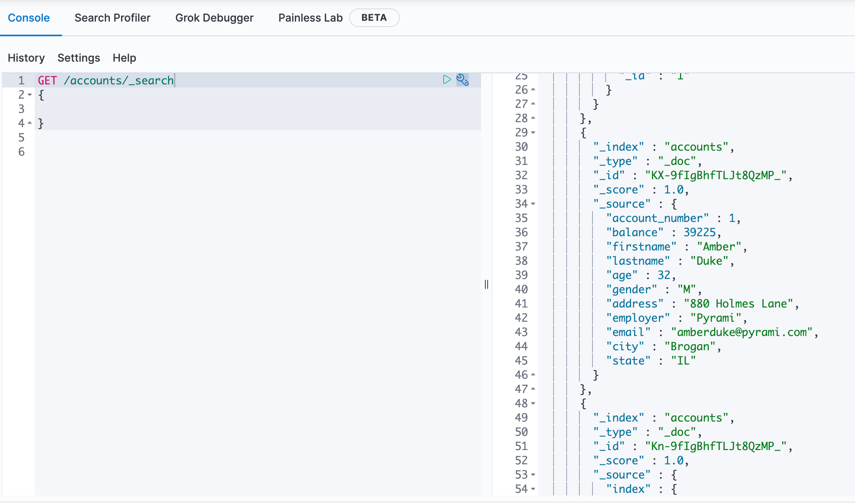Collapse the output block at line 48
Image resolution: width=855 pixels, height=504 pixels.
(x=533, y=403)
